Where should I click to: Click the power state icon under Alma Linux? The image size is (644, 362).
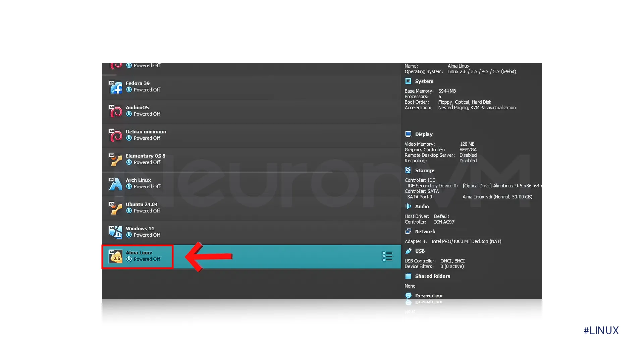(129, 259)
